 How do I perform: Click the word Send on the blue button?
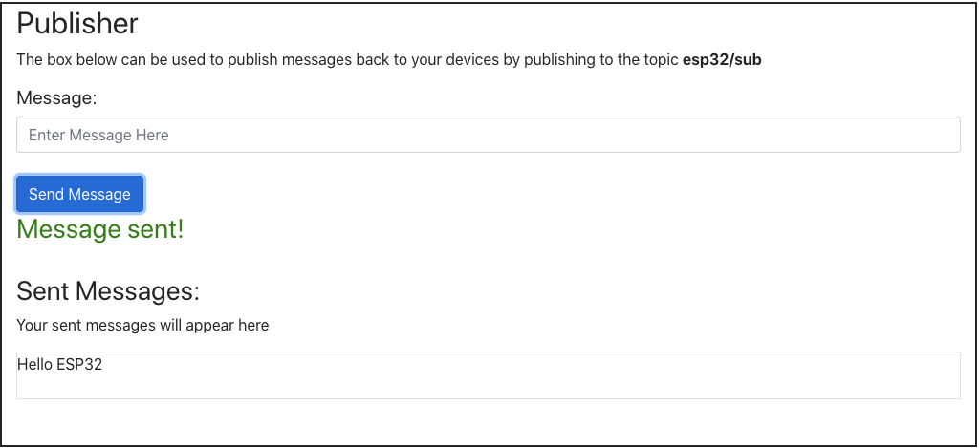coord(44,194)
